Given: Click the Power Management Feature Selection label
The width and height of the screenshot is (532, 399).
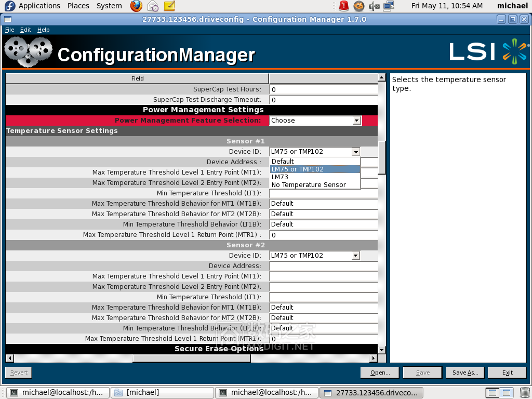Looking at the screenshot, I should (x=188, y=121).
